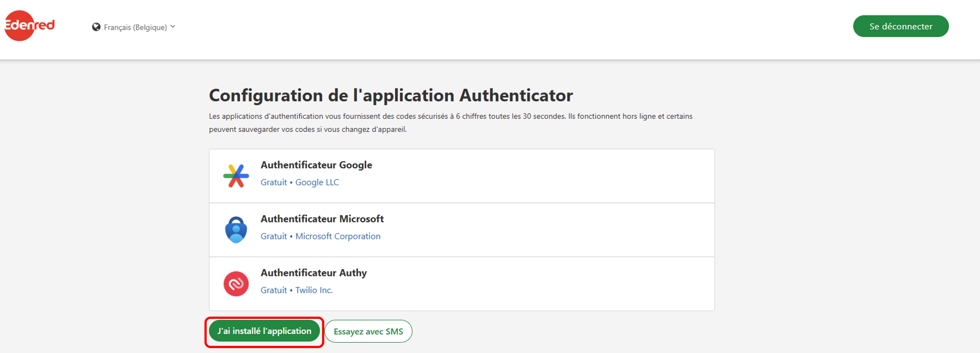Click the Se déconnecter button
The width and height of the screenshot is (980, 353).
pyautogui.click(x=900, y=26)
